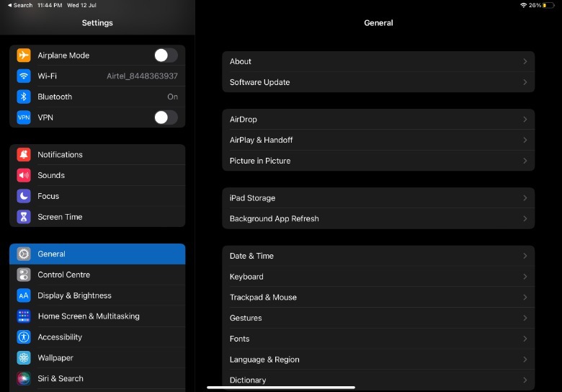
Task: Tap the Sounds speaker icon
Action: [24, 175]
